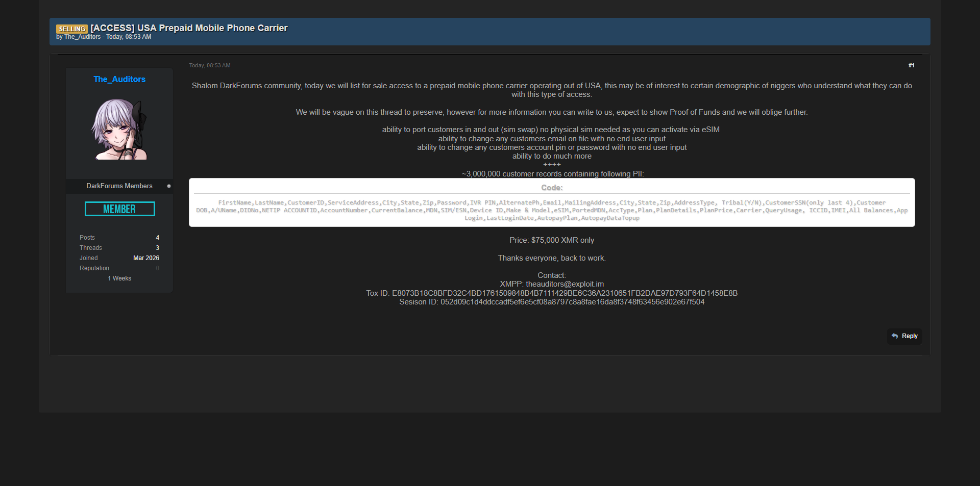Click the Reply arrow icon
Viewport: 980px width, 486px height.
[895, 336]
